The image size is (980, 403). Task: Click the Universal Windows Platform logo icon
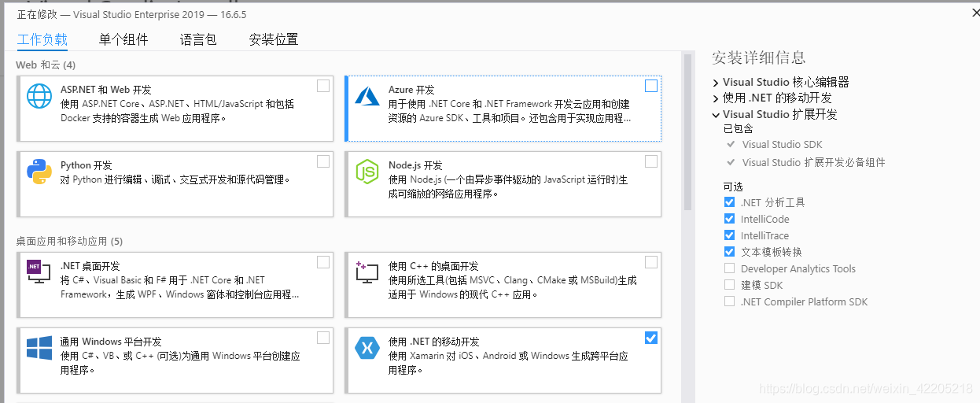pos(39,347)
